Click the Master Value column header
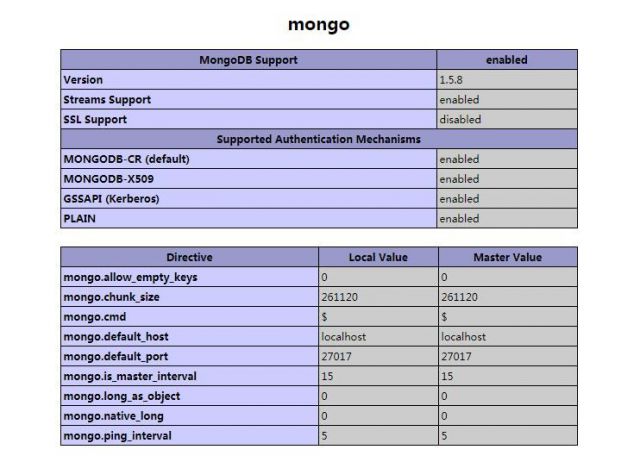Image resolution: width=640 pixels, height=462 pixels. pyautogui.click(x=508, y=258)
